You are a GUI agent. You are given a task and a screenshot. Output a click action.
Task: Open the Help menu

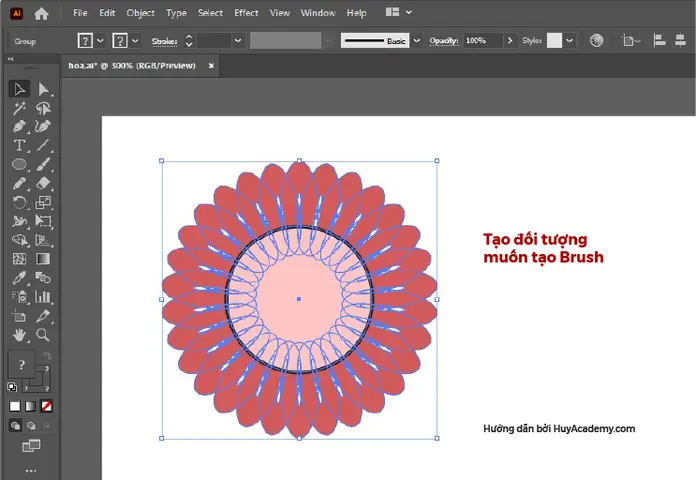click(356, 13)
